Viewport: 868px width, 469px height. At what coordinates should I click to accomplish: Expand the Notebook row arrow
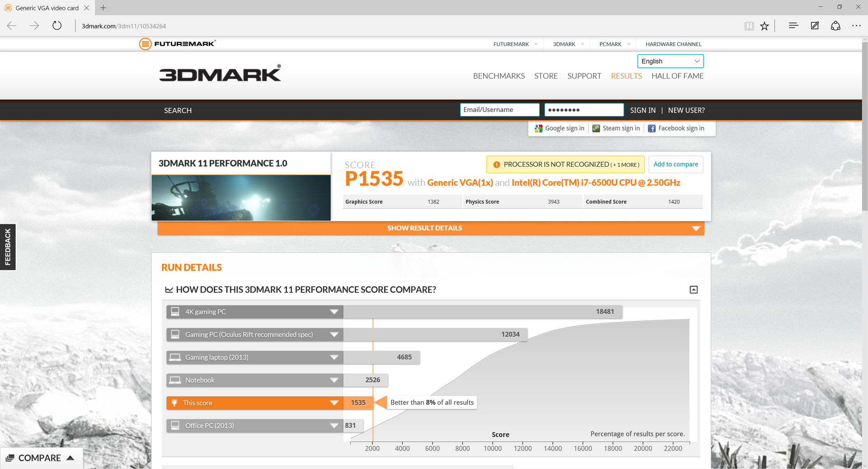(x=334, y=380)
